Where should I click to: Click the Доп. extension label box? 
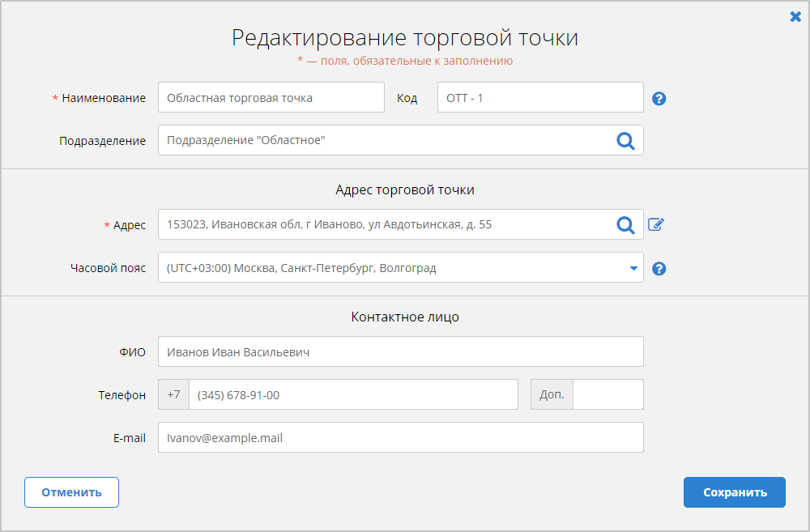(x=552, y=395)
